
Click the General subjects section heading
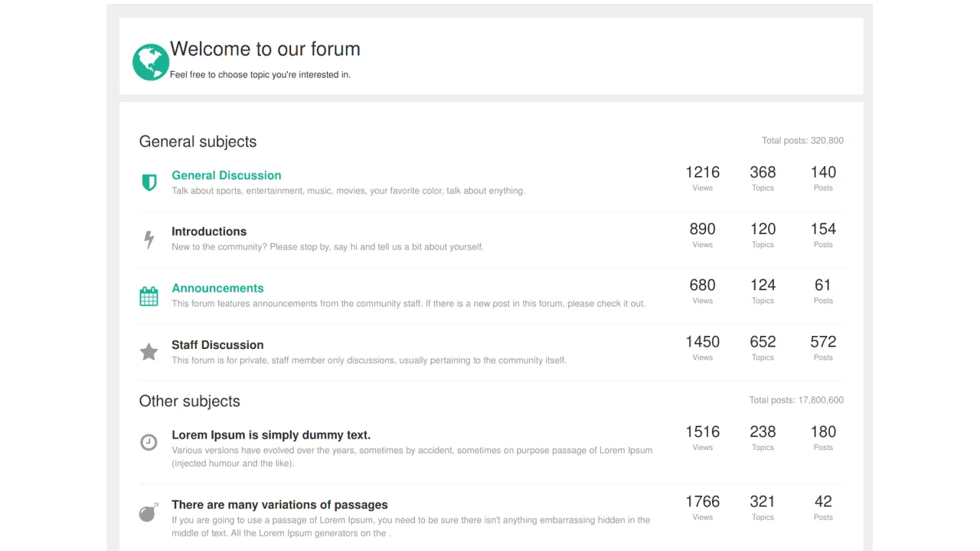[x=198, y=142]
